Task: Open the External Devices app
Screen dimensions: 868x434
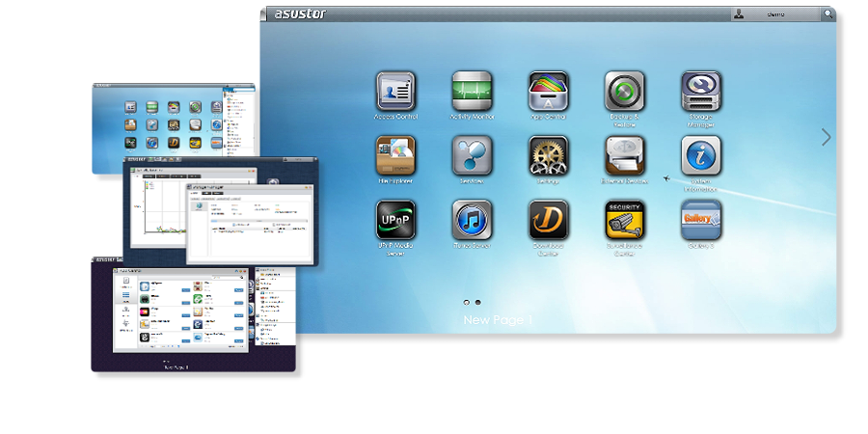Action: click(x=624, y=155)
